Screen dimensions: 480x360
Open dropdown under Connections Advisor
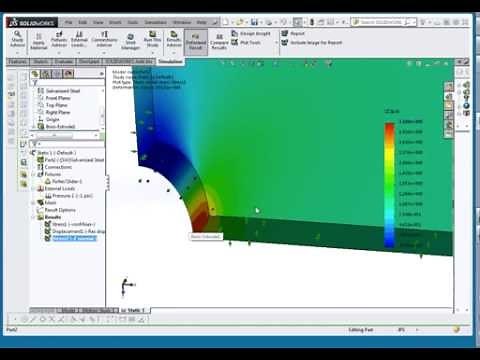click(x=104, y=53)
